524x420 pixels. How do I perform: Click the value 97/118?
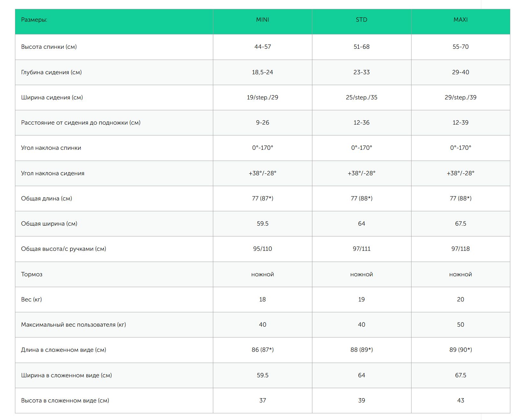[461, 249]
